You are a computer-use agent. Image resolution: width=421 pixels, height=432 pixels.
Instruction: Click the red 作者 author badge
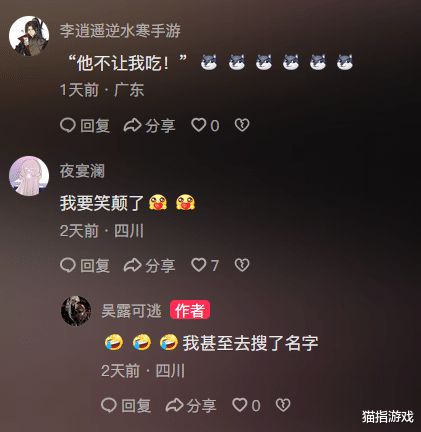[190, 310]
